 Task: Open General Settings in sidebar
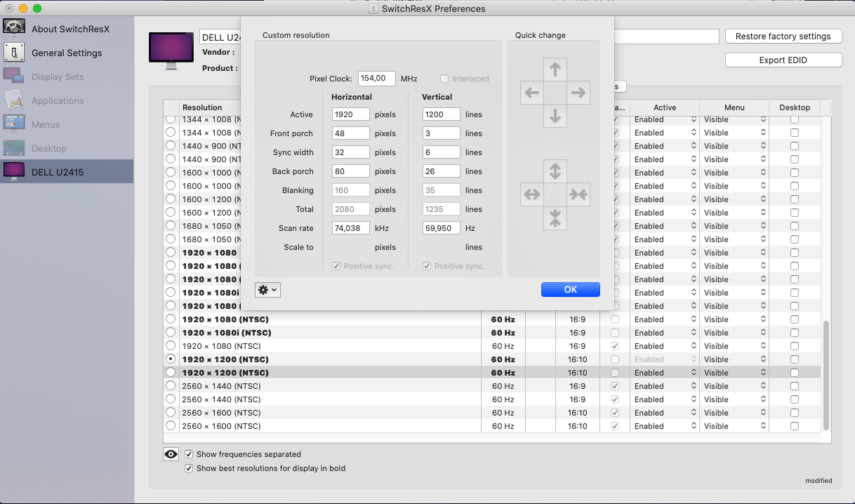(x=67, y=53)
